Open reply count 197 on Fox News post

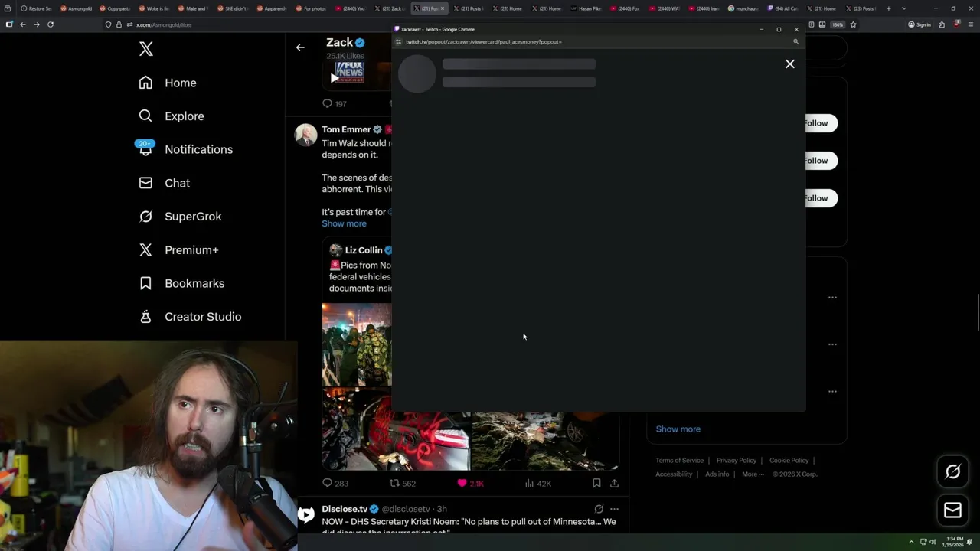(x=335, y=103)
